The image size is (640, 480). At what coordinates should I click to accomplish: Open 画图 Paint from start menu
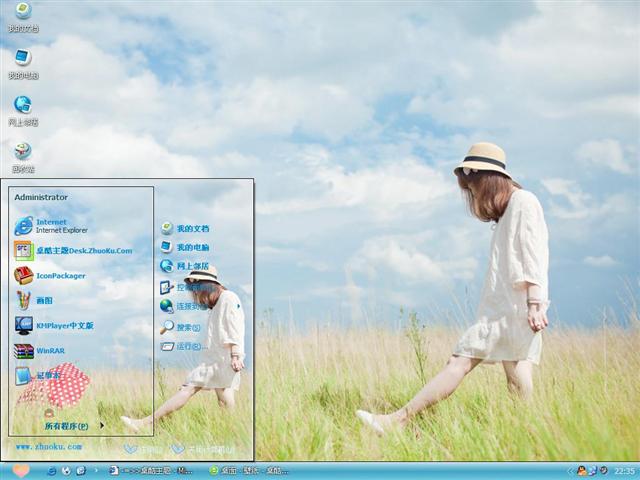(33, 300)
